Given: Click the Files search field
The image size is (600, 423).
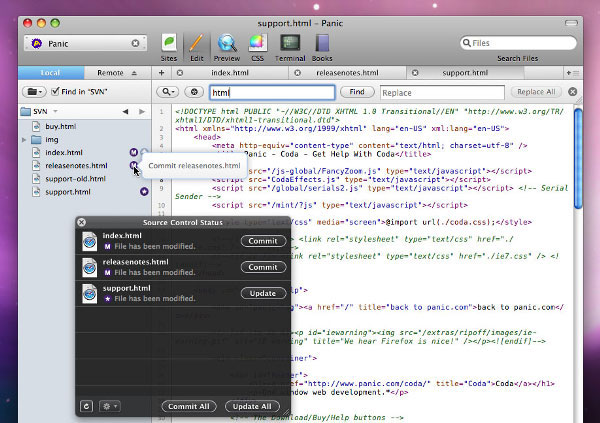Looking at the screenshot, I should coord(518,43).
